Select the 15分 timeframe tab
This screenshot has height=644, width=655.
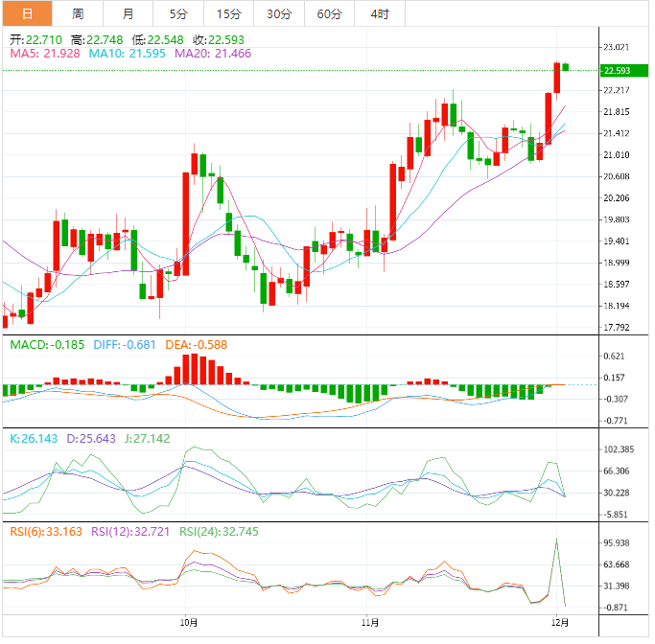click(x=228, y=13)
